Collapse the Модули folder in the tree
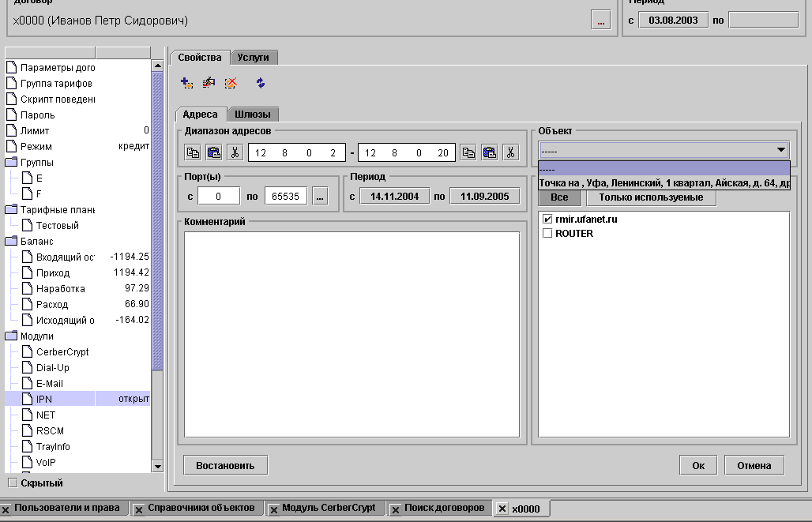Image resolution: width=812 pixels, height=522 pixels. tap(12, 336)
